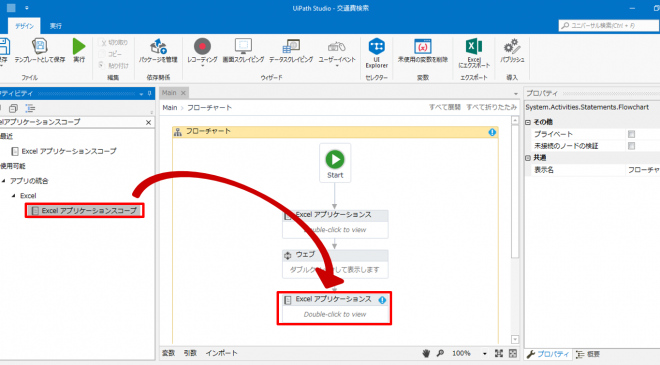Open the Variables panel
This screenshot has width=660, height=365.
click(x=168, y=353)
